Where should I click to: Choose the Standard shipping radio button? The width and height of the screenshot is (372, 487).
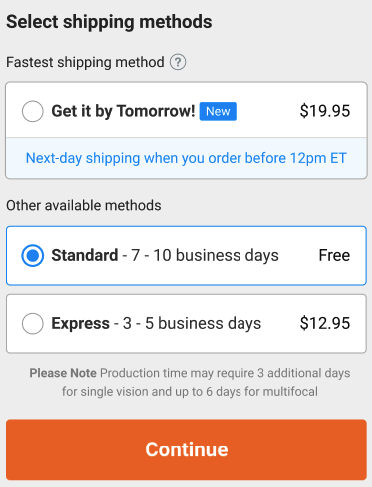tap(33, 256)
